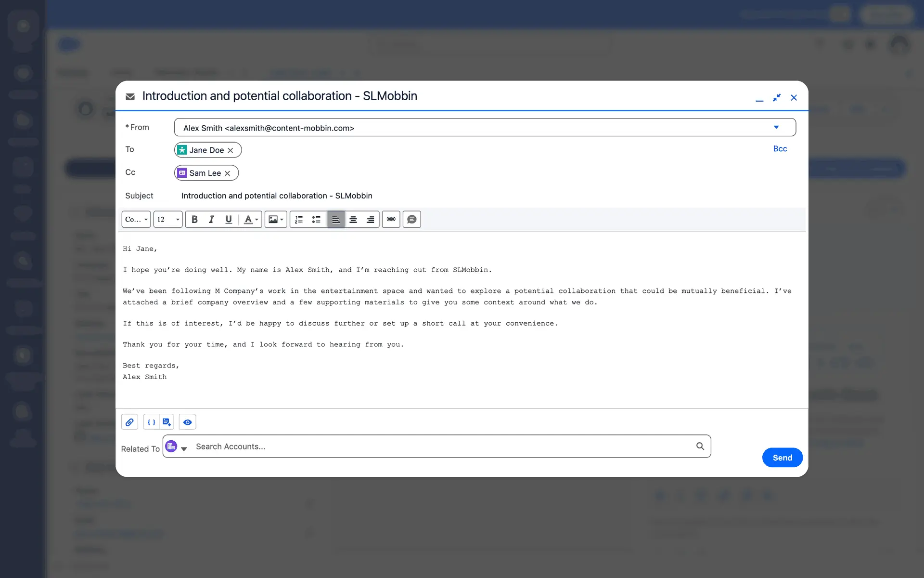Toggle underline formatting
Screen dimensions: 924x578
229,220
